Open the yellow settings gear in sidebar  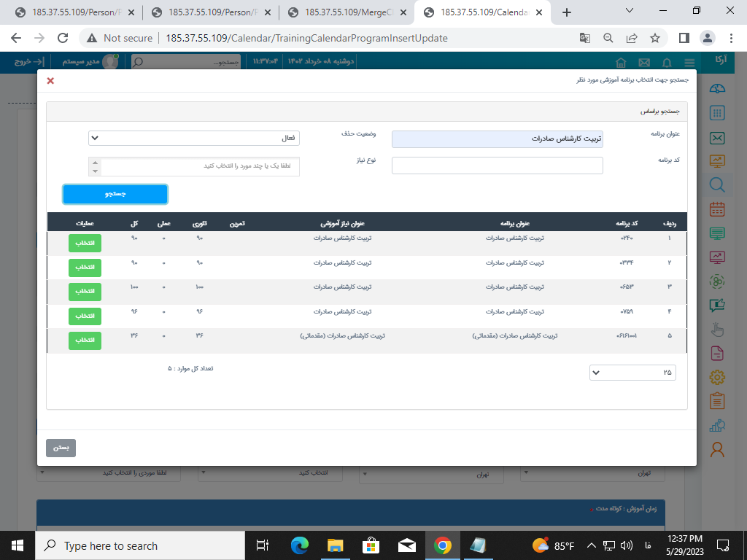[x=717, y=376]
